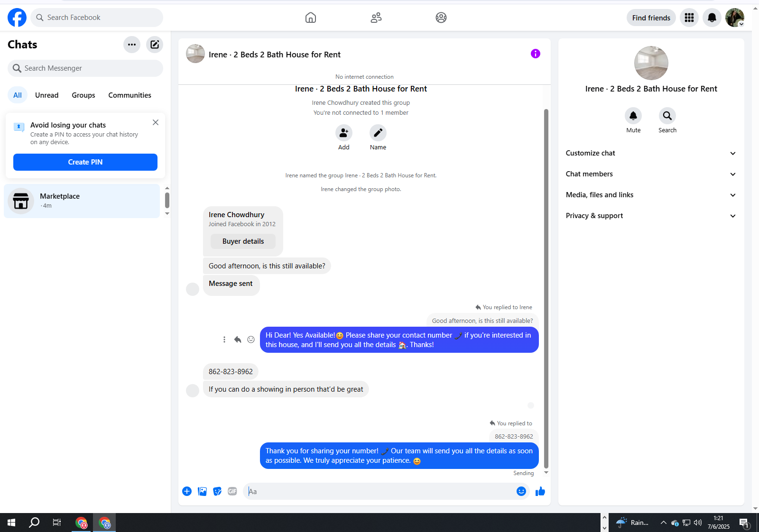Open Task View on the taskbar
The width and height of the screenshot is (759, 532).
click(x=57, y=523)
